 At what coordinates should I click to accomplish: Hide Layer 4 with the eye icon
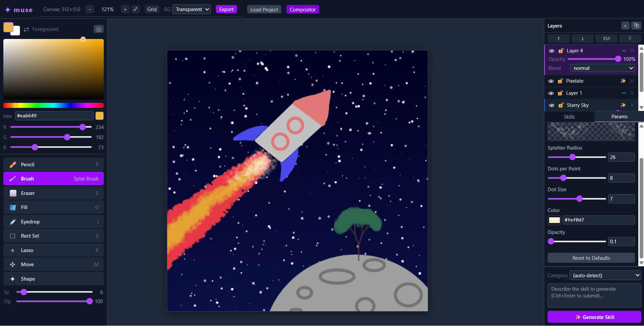(x=552, y=51)
